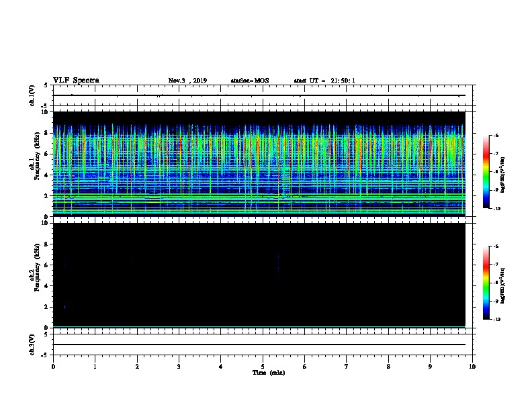Click the time axis tick label '10'
Screen dimensions: 532x411
click(x=472, y=366)
